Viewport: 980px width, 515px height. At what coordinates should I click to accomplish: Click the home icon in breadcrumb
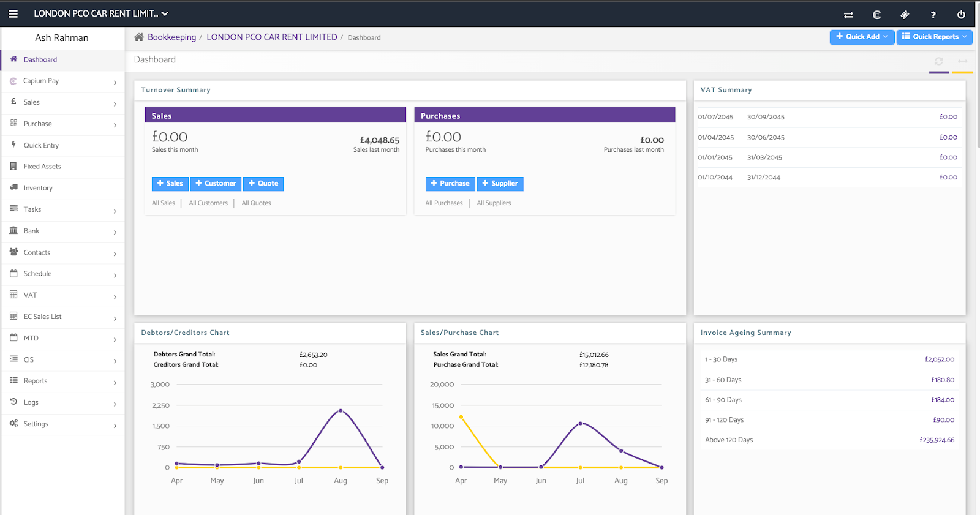(x=139, y=37)
